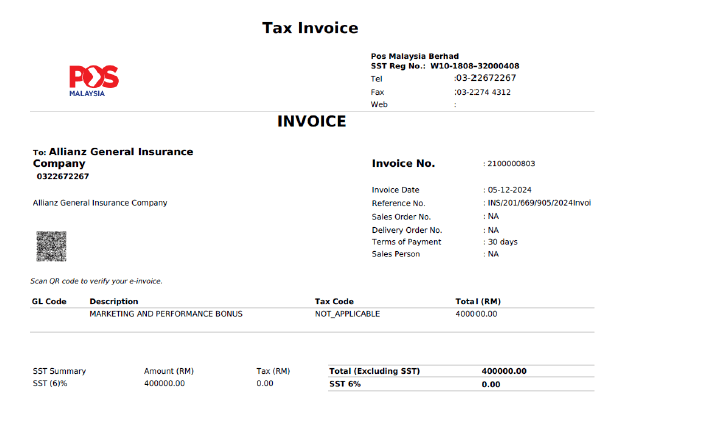Click the 'Reference No.' label

pos(398,203)
